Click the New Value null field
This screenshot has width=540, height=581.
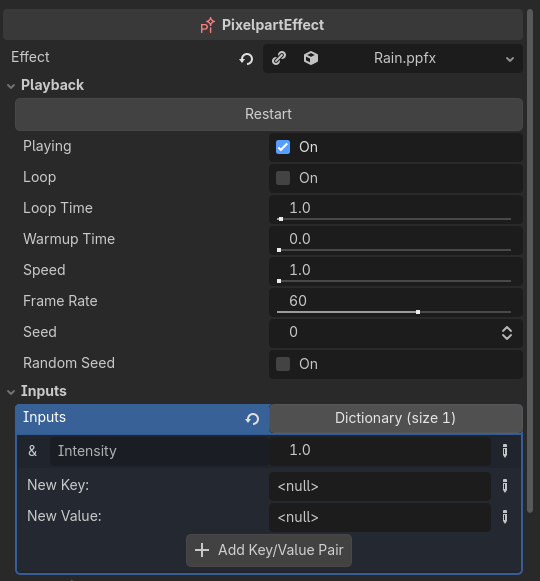pyautogui.click(x=380, y=517)
